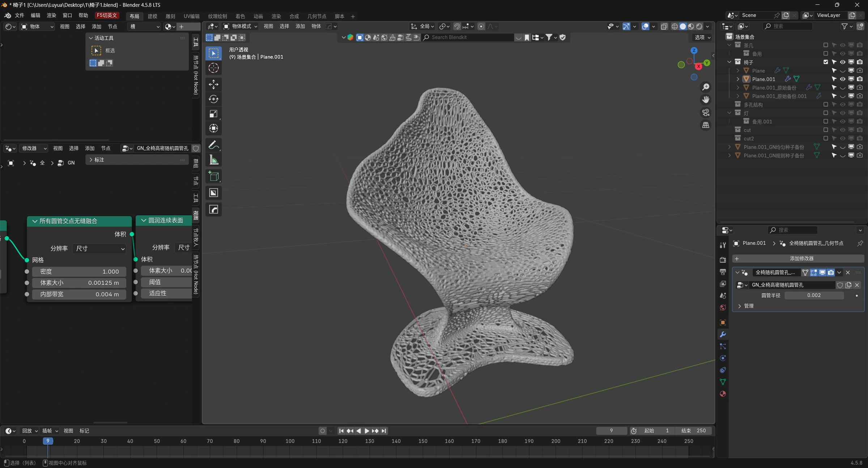
Task: Select the Measure tool
Action: point(213,159)
